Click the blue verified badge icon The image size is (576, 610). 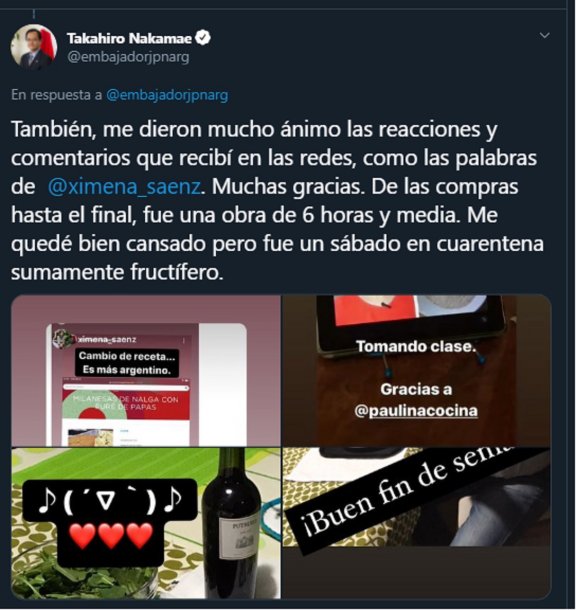pyautogui.click(x=203, y=38)
